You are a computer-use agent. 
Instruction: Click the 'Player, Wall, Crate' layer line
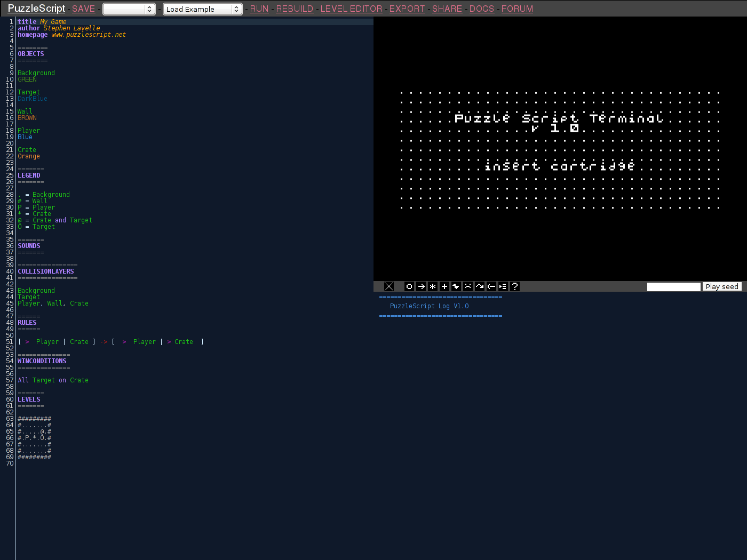pyautogui.click(x=53, y=303)
